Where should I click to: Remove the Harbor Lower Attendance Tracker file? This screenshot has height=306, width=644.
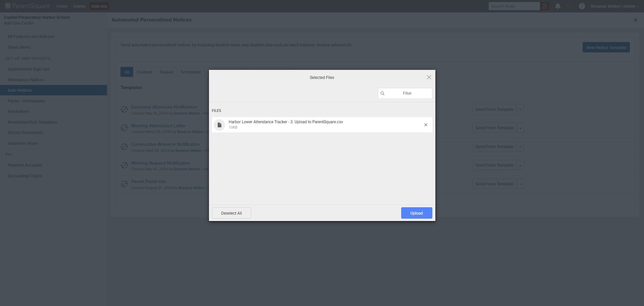[x=426, y=125]
